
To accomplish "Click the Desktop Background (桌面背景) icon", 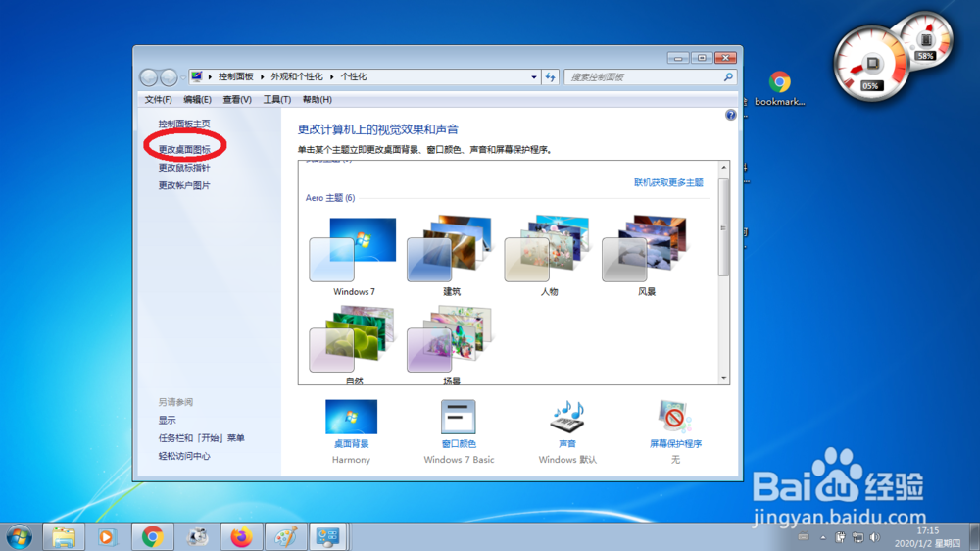I will click(x=351, y=417).
